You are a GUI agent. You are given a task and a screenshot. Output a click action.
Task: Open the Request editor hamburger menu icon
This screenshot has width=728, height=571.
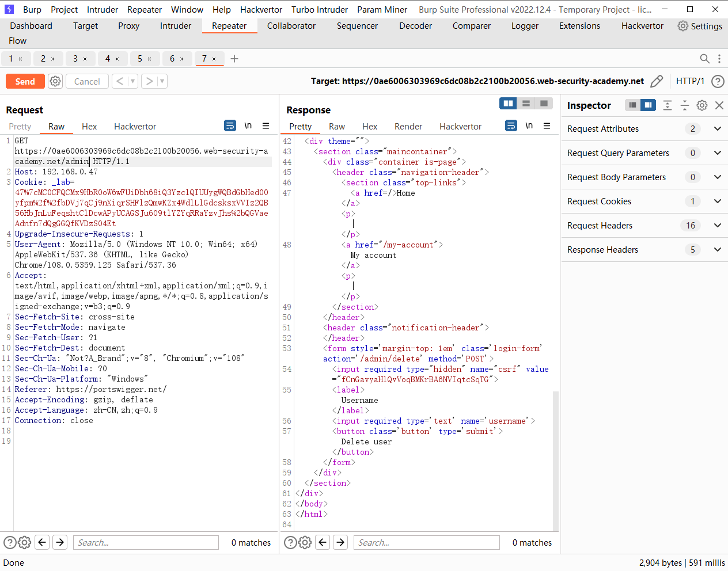(266, 125)
